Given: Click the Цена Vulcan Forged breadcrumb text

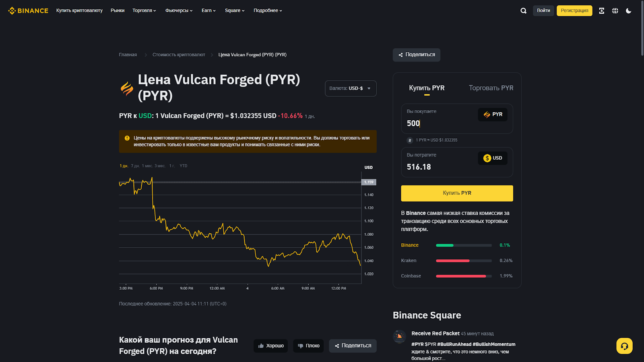Looking at the screenshot, I should point(252,55).
